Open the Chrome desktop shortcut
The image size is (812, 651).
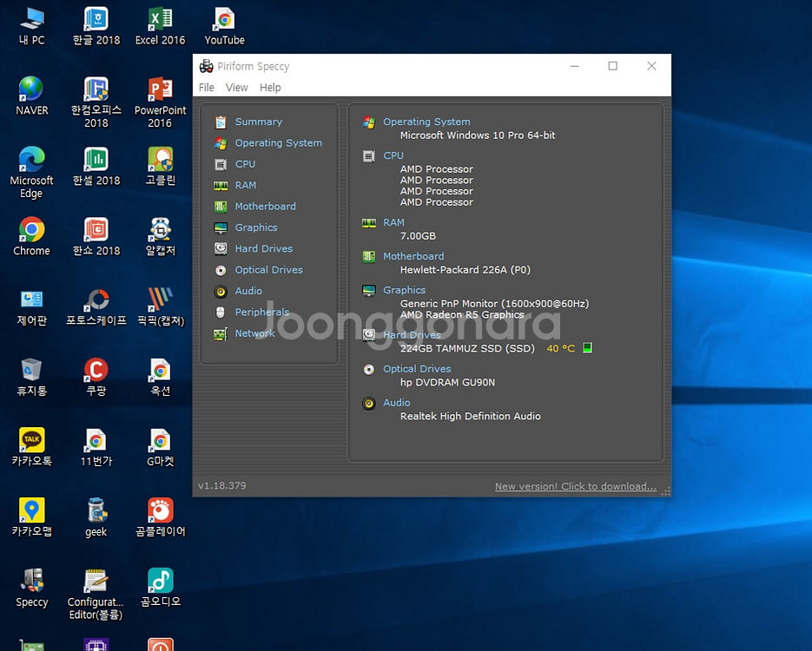pos(31,237)
